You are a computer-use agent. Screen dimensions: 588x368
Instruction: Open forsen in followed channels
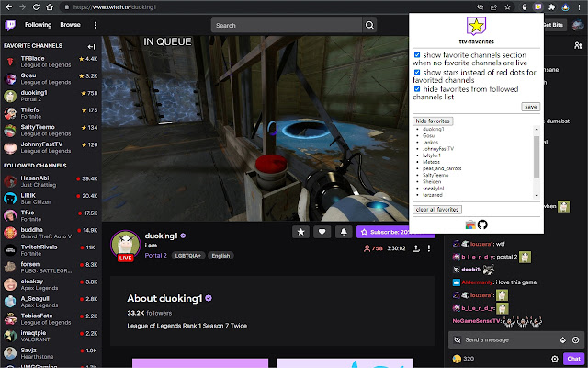[x=51, y=268]
